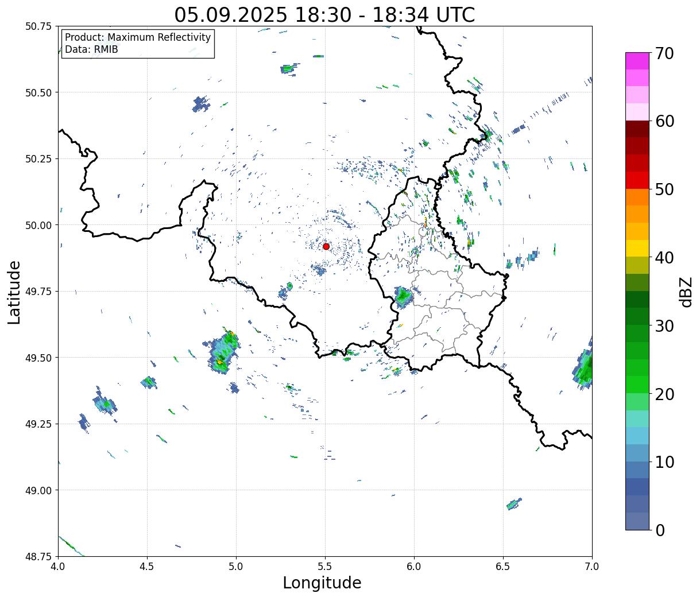Click the colorbar tick label 50

click(x=664, y=189)
